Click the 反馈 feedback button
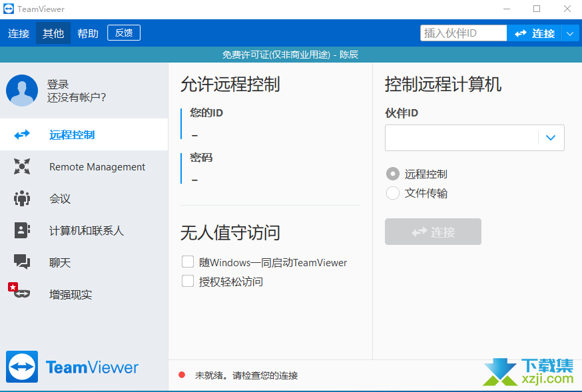Viewport: 582px width, 392px height. pos(124,33)
